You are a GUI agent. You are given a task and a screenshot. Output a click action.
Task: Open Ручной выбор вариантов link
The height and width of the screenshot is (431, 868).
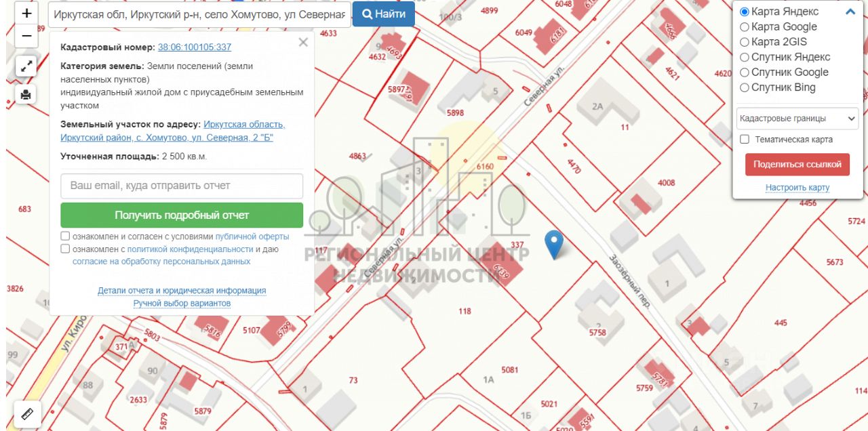coord(182,304)
